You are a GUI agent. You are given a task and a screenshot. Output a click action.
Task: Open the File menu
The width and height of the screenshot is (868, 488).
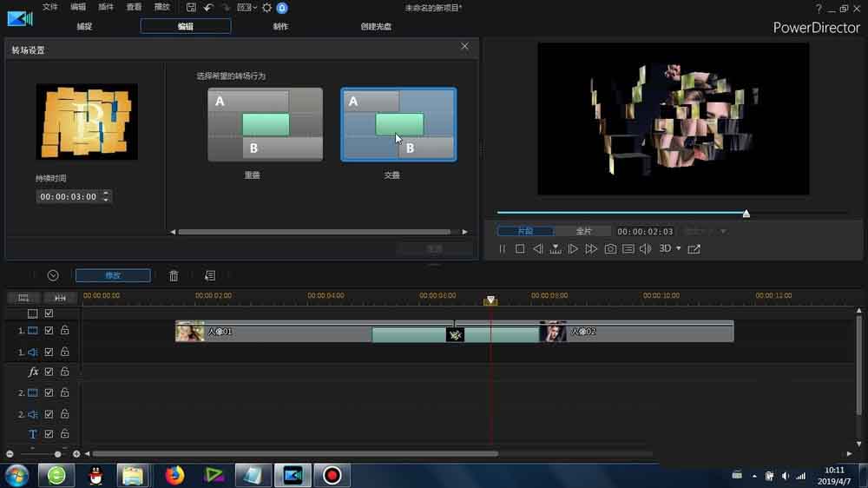pyautogui.click(x=49, y=7)
